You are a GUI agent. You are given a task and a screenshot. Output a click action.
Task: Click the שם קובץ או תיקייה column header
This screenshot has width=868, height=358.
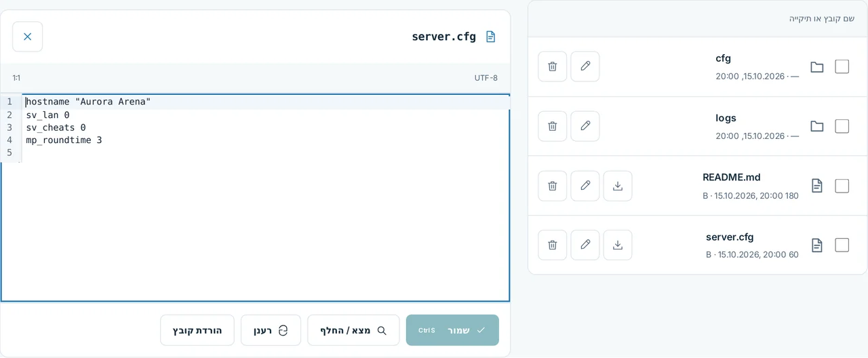click(x=821, y=18)
